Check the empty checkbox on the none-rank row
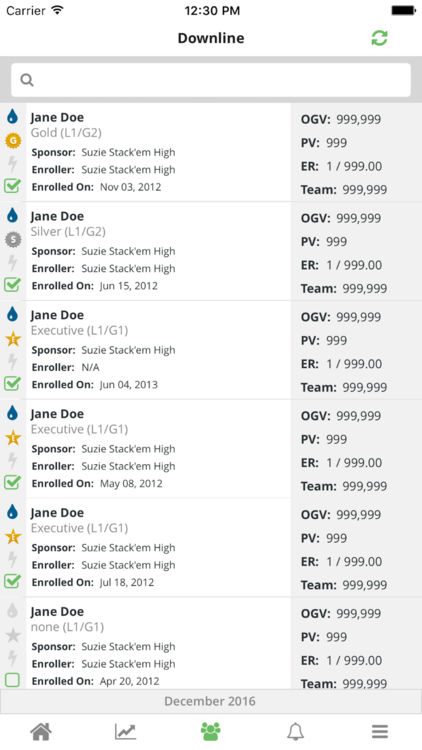 (x=12, y=680)
